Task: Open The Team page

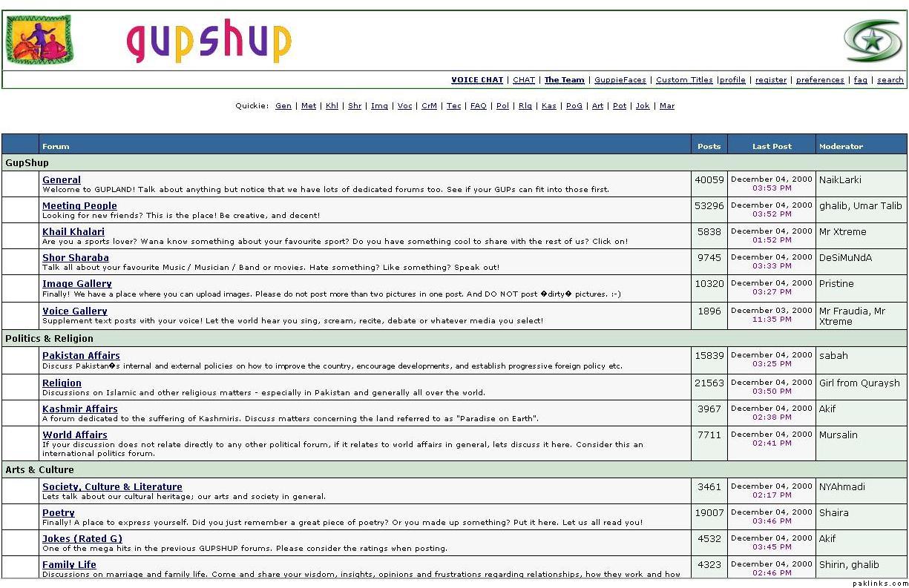Action: point(564,80)
